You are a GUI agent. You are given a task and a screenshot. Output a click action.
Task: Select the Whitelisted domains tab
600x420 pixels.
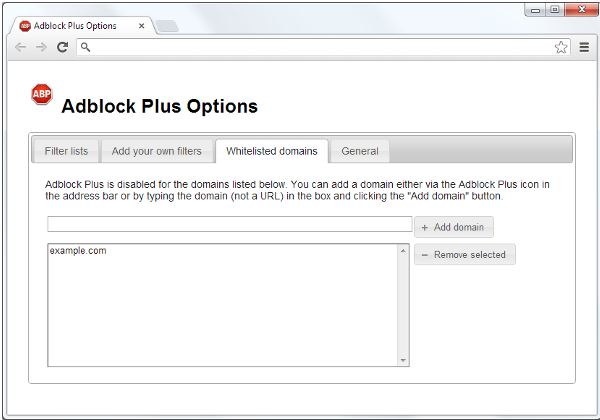pyautogui.click(x=271, y=151)
